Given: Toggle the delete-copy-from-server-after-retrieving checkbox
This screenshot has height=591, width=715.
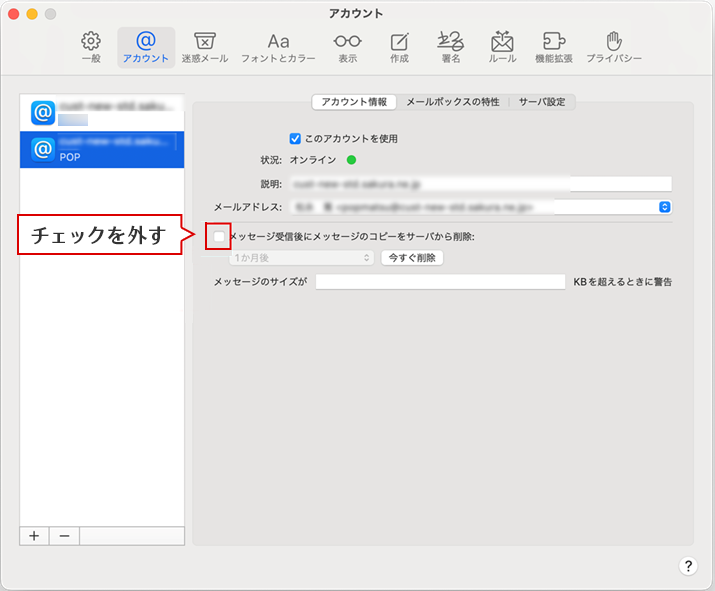Looking at the screenshot, I should tap(218, 237).
